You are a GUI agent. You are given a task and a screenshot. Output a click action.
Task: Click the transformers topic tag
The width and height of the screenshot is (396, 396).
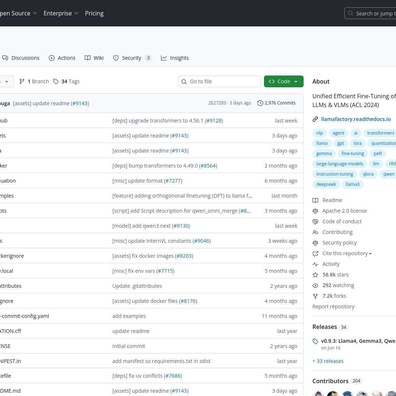tap(380, 133)
